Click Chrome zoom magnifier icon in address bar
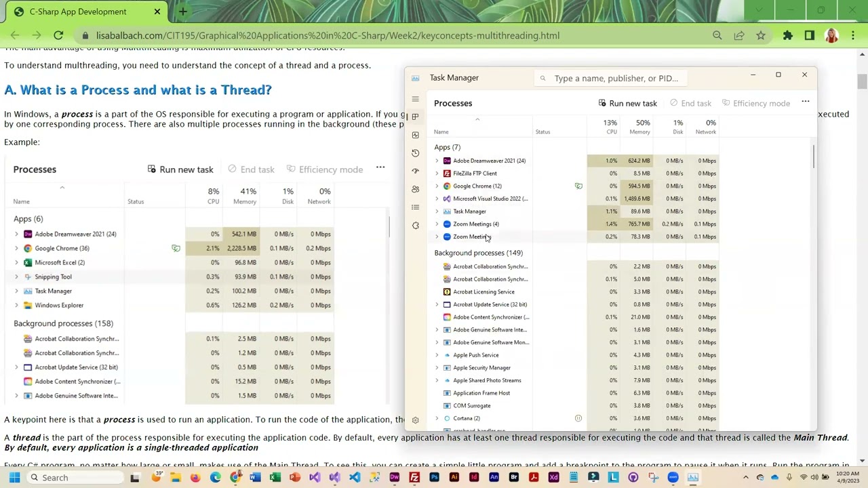This screenshot has height=488, width=868. [717, 35]
